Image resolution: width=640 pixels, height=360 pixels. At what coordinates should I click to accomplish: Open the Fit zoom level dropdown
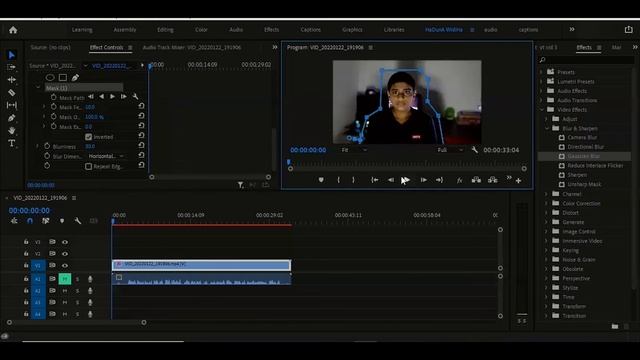tap(354, 150)
